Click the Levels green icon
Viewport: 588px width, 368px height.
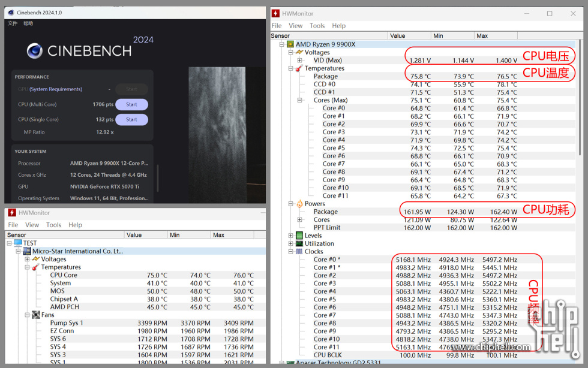299,236
